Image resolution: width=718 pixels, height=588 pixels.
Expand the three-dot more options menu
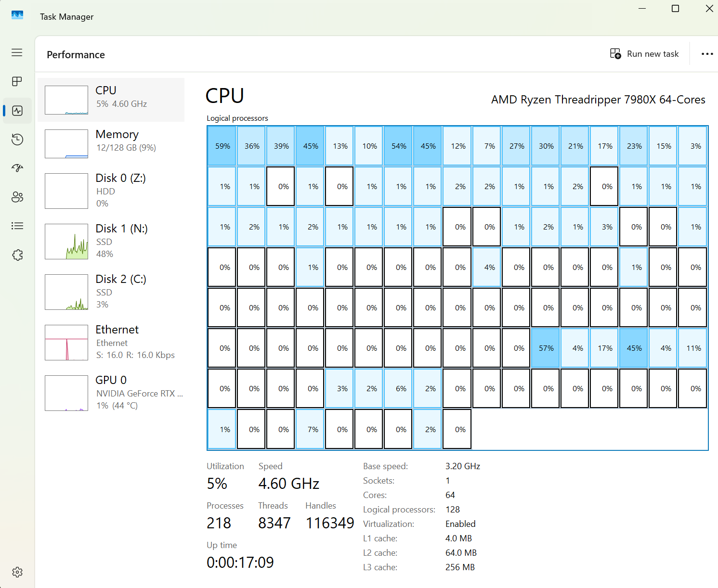707,54
